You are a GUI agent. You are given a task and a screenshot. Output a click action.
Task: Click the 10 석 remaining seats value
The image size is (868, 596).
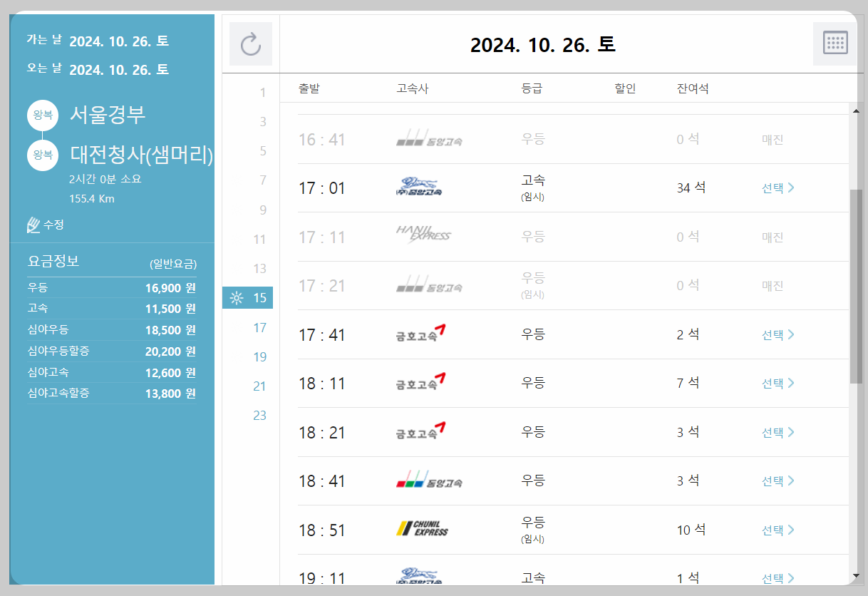point(691,530)
